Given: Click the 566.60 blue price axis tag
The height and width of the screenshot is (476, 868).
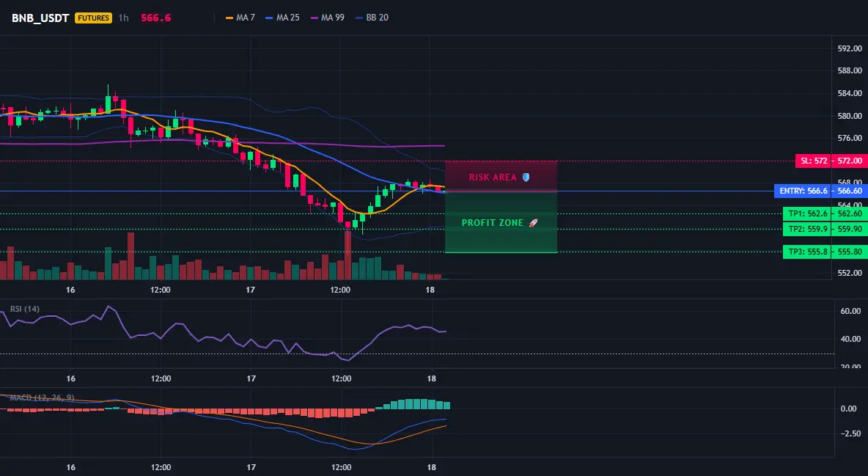Looking at the screenshot, I should pos(850,191).
